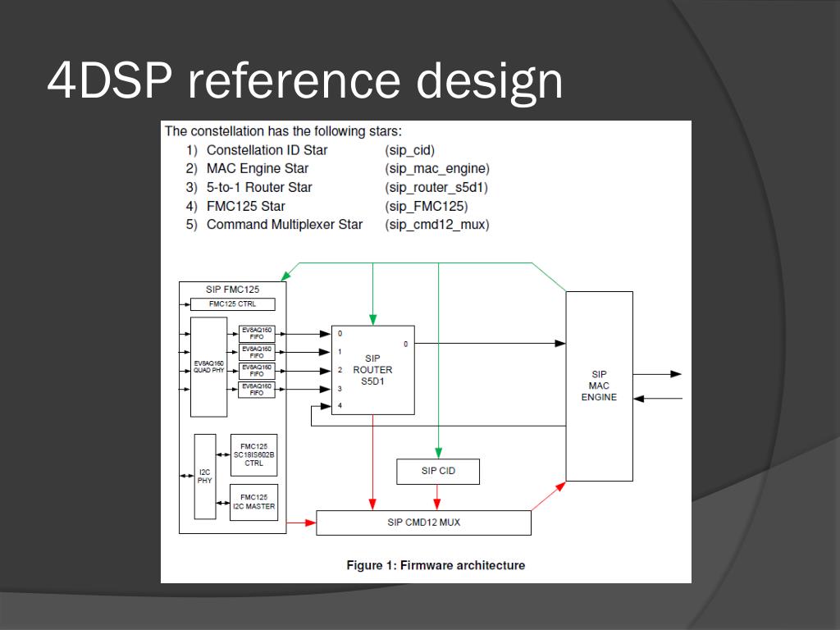The width and height of the screenshot is (840, 630).
Task: Click the '4DSP reference design' slide title
Action: click(x=305, y=81)
